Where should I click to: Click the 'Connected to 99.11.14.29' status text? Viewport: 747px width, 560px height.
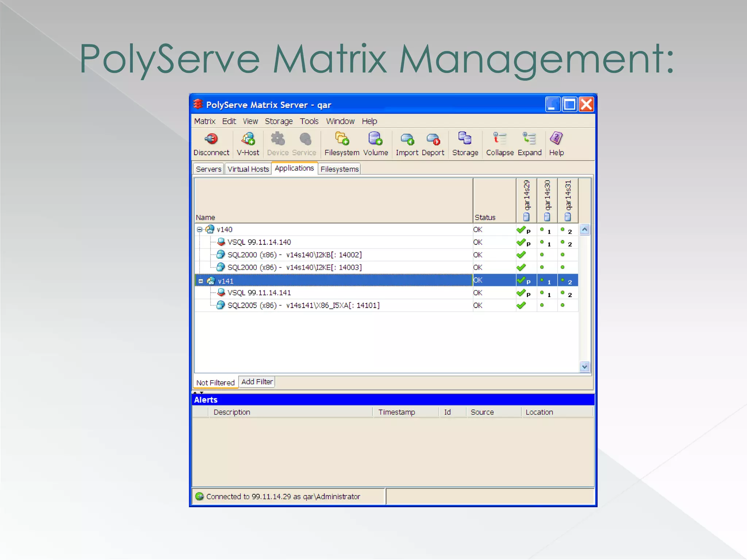[x=283, y=497]
